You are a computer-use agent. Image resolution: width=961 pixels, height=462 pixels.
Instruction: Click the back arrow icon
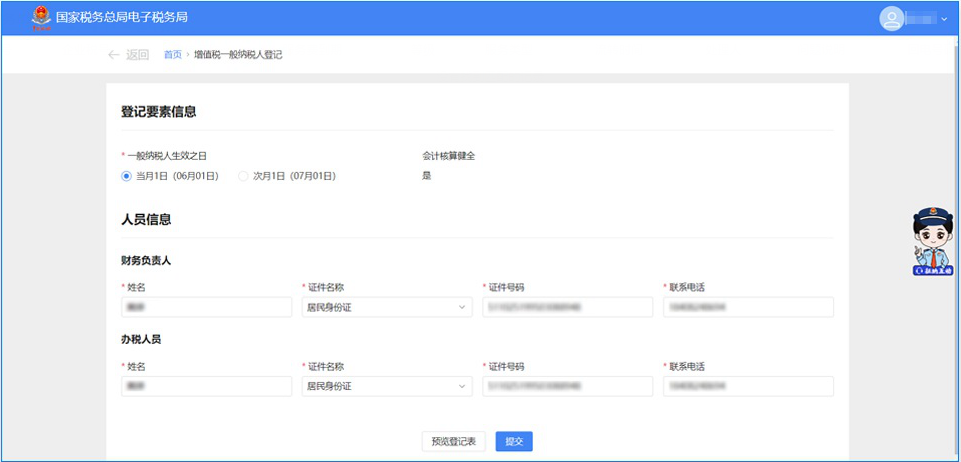point(113,55)
